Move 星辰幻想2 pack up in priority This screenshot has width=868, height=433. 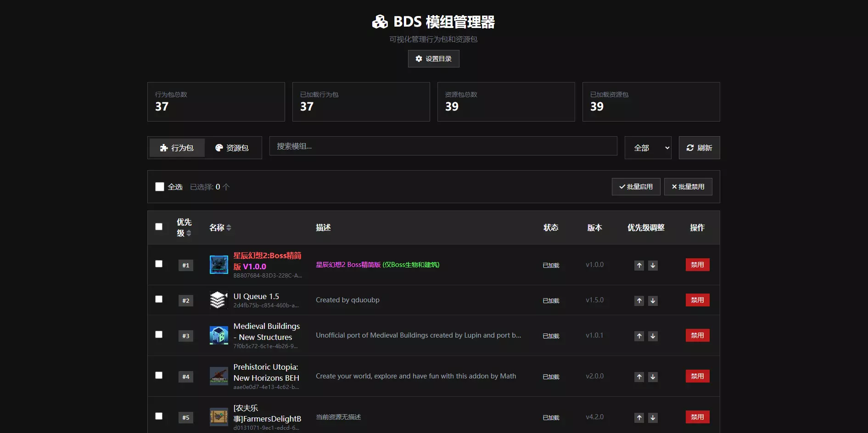639,265
